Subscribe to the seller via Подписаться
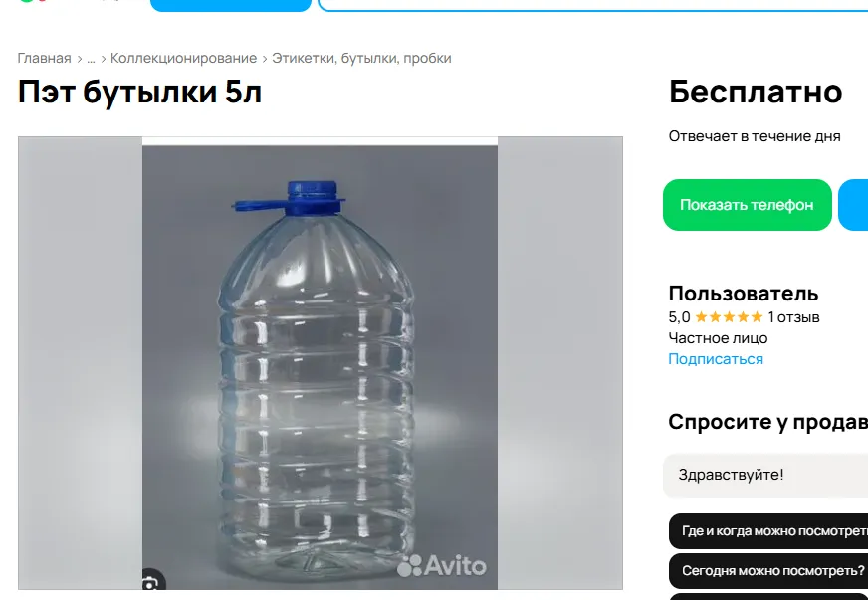868x600 pixels. [x=716, y=359]
